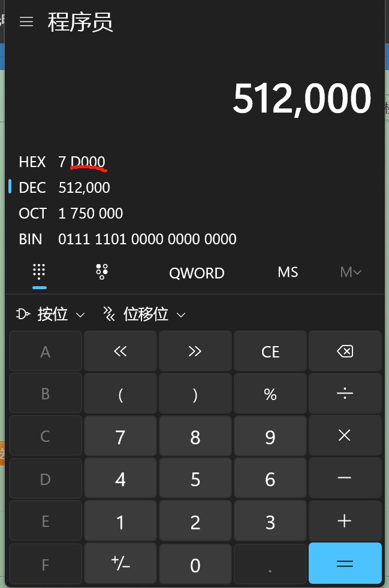Click the hex digit B key
The height and width of the screenshot is (588, 389).
click(x=46, y=393)
